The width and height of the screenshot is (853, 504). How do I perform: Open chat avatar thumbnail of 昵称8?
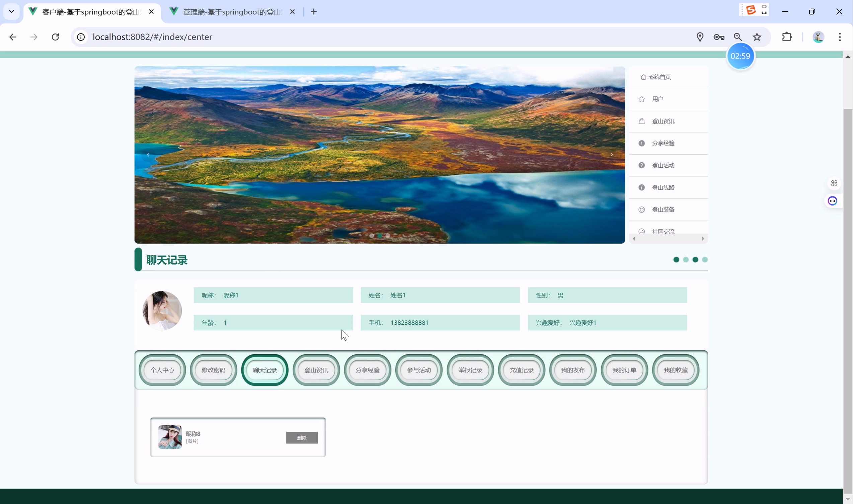pyautogui.click(x=170, y=437)
